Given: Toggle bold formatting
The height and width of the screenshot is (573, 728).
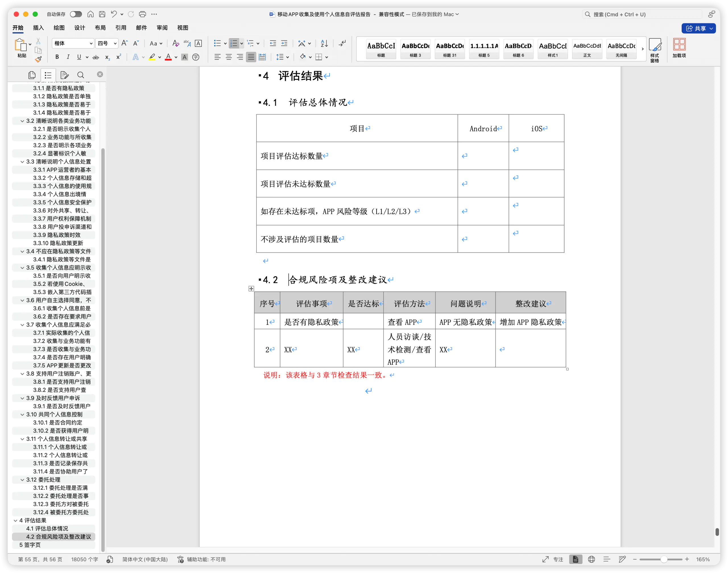Looking at the screenshot, I should coord(57,57).
